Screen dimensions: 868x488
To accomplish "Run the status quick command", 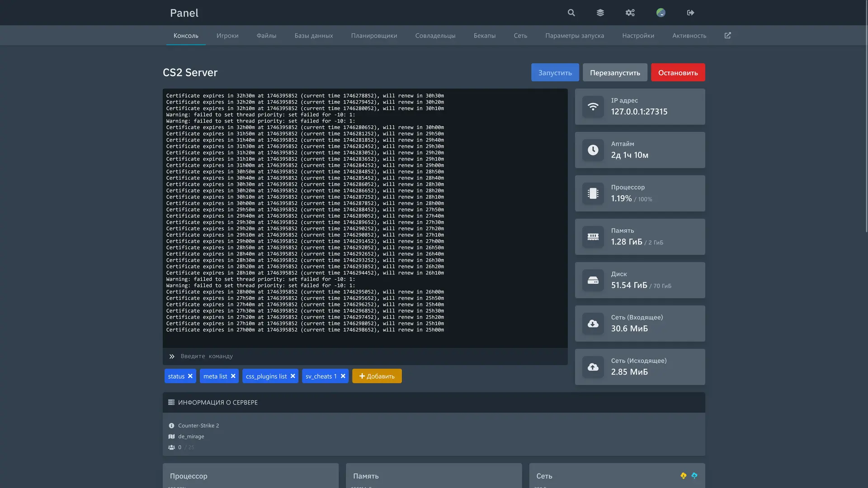I will point(176,376).
